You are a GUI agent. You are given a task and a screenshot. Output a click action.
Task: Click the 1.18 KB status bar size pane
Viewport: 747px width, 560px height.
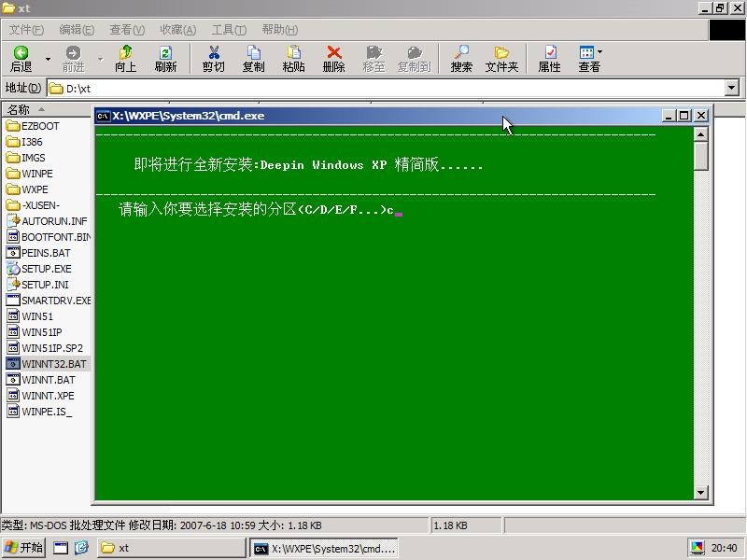[466, 525]
